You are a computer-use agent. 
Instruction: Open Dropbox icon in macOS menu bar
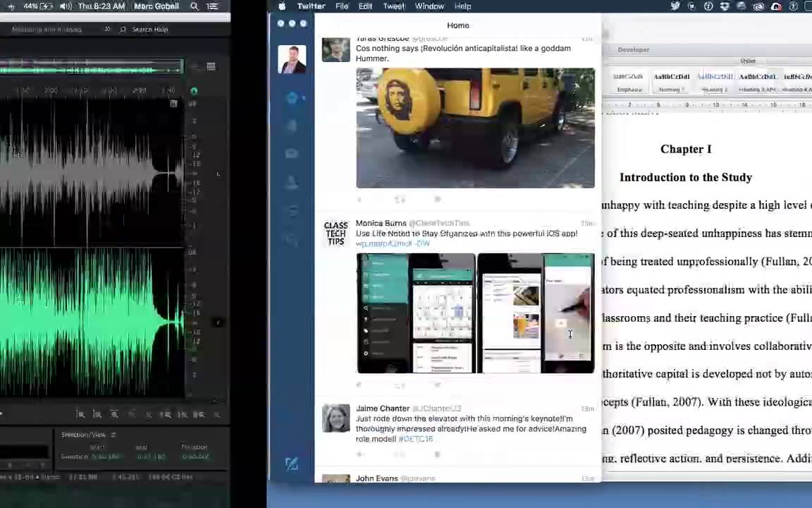(725, 6)
